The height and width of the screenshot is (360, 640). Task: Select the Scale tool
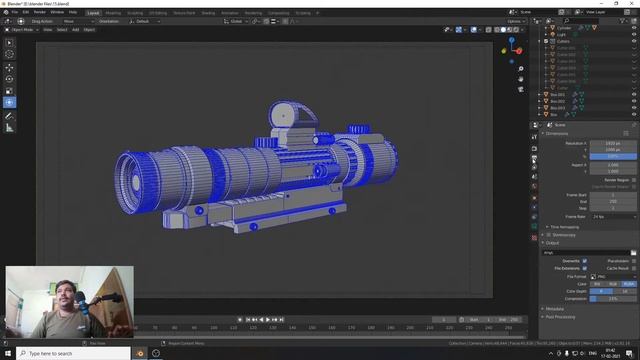9,91
